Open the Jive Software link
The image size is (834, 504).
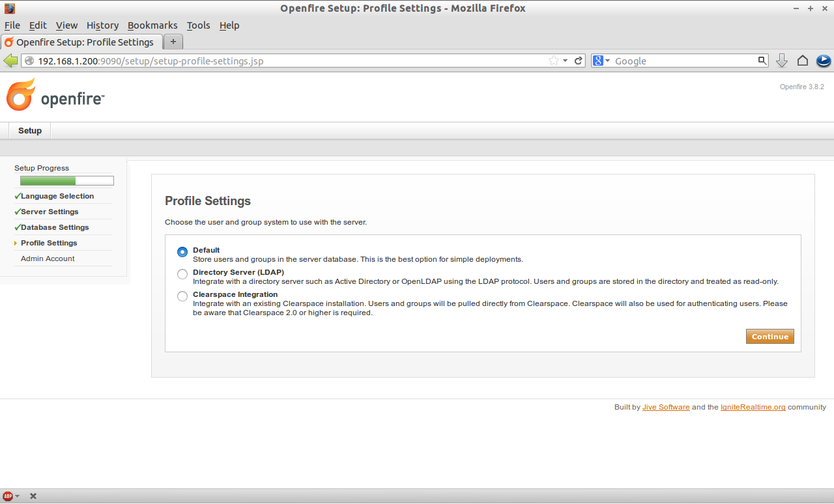pyautogui.click(x=666, y=407)
